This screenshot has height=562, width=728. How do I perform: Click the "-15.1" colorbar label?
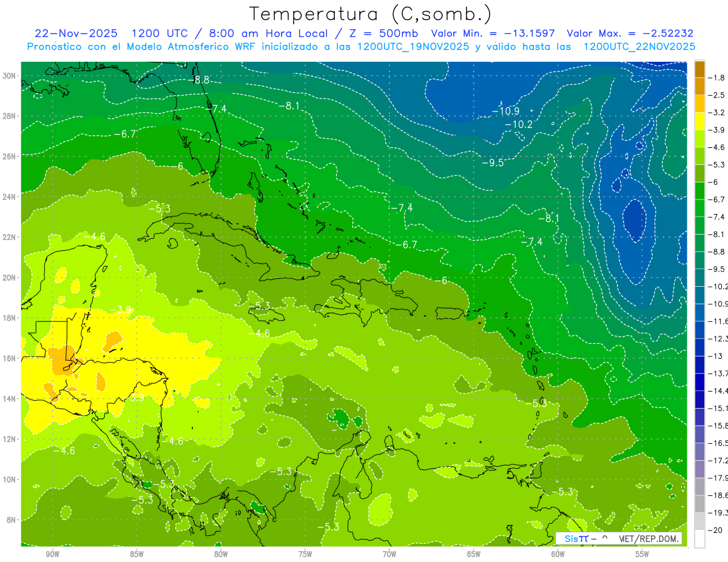point(718,408)
